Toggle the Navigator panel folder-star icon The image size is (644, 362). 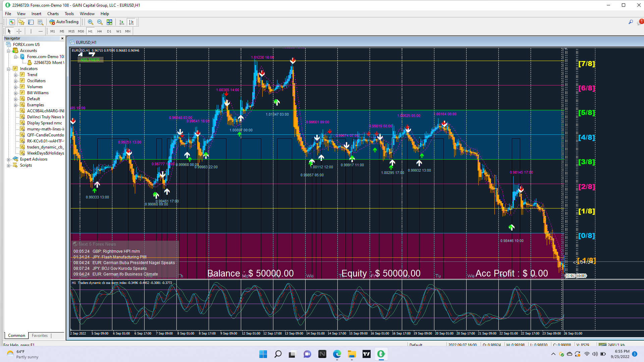pyautogui.click(x=21, y=22)
